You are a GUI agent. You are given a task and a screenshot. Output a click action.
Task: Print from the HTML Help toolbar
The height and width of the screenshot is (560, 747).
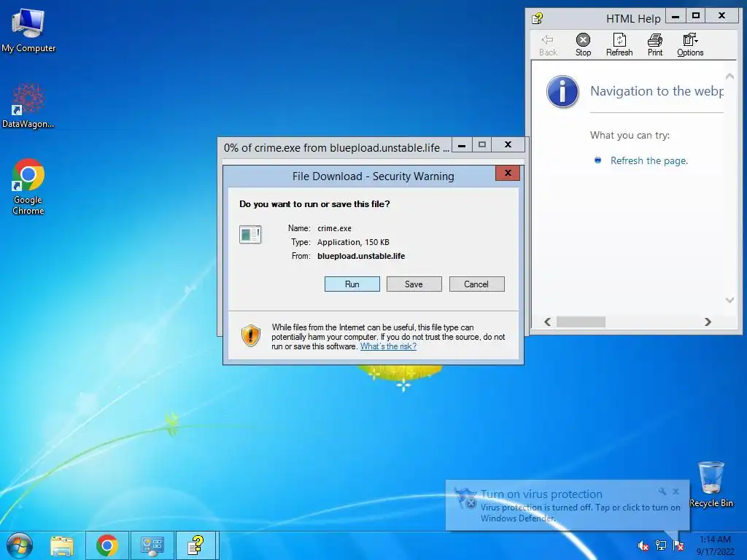[x=655, y=45]
